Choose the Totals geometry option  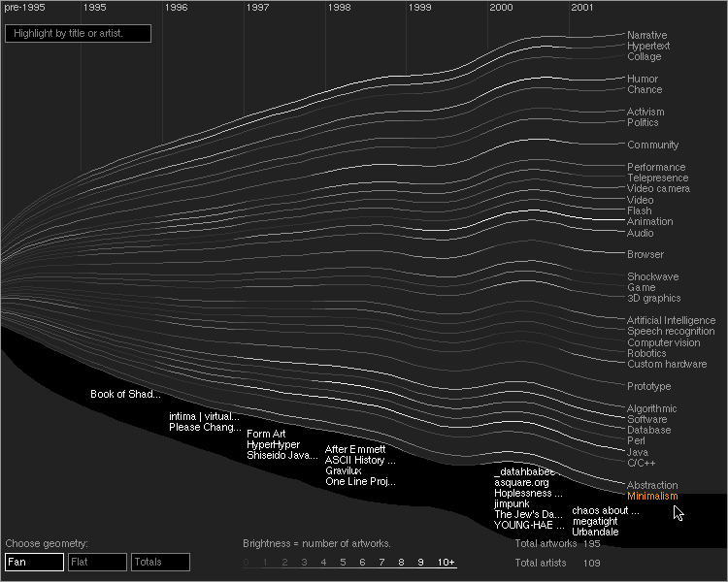click(x=160, y=562)
